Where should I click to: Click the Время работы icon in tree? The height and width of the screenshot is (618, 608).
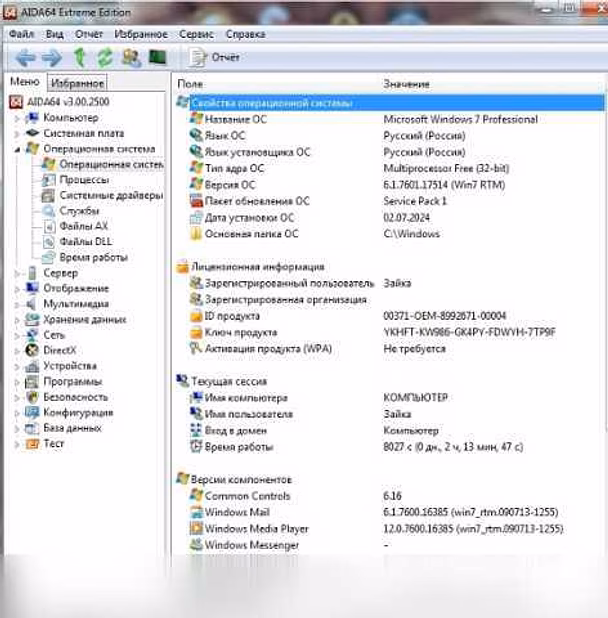pyautogui.click(x=48, y=257)
